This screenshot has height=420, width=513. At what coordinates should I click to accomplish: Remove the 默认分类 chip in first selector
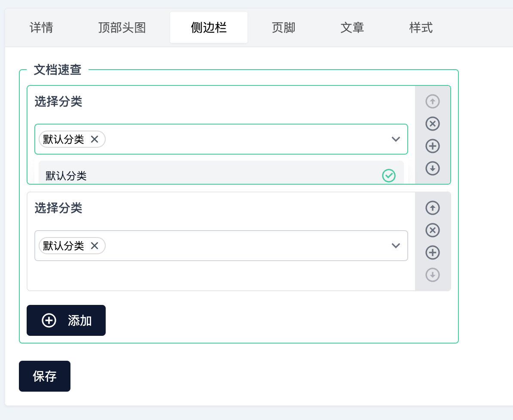(95, 139)
